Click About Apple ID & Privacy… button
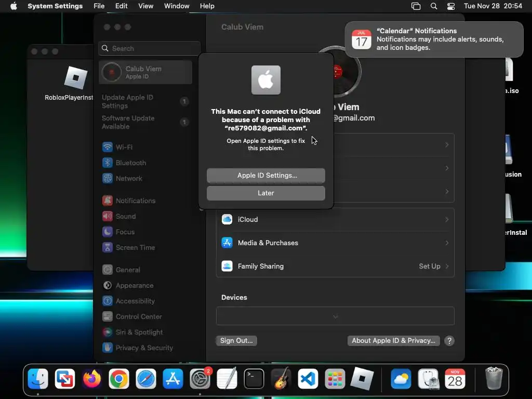Image resolution: width=532 pixels, height=399 pixels. 394,341
